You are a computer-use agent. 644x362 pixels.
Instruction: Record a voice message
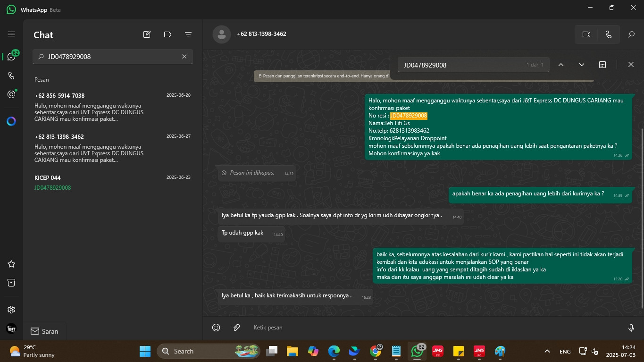631,328
